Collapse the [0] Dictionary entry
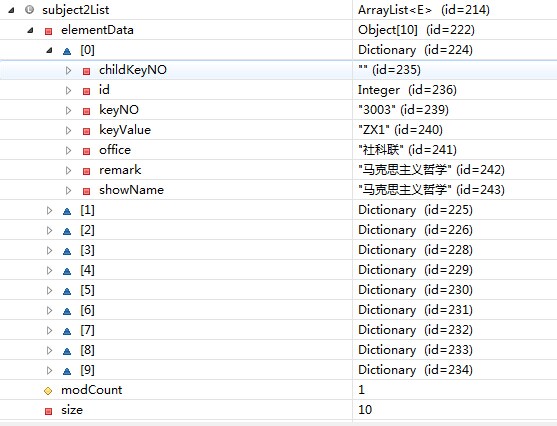Screen dimensions: 557x426 point(49,50)
